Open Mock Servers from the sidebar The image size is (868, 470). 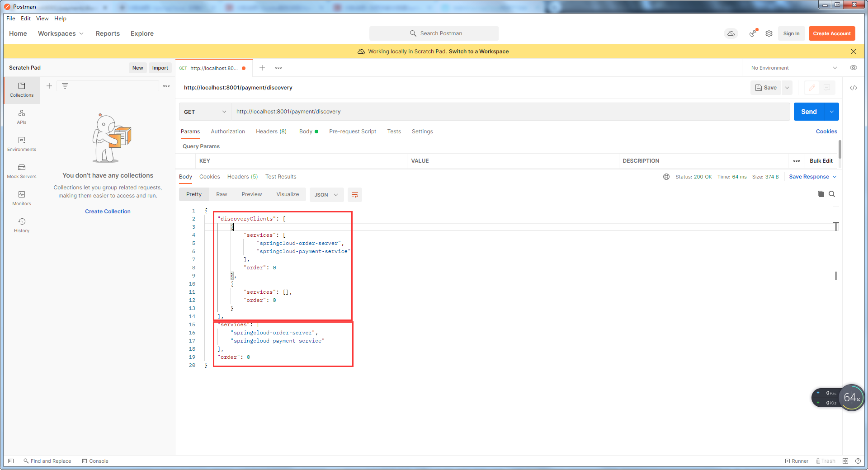pos(21,171)
